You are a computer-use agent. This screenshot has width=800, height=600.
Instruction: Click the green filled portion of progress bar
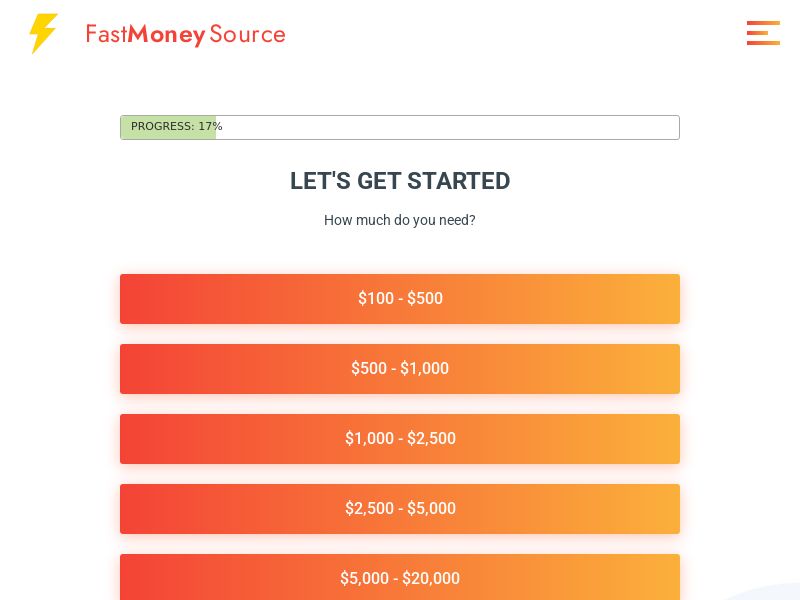click(x=168, y=127)
